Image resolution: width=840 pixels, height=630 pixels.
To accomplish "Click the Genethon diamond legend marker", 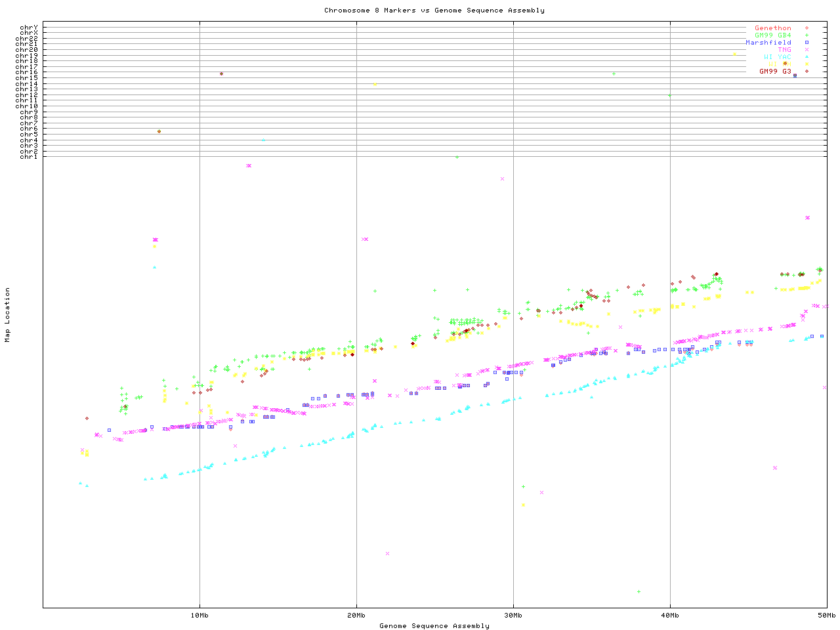I will click(x=807, y=28).
